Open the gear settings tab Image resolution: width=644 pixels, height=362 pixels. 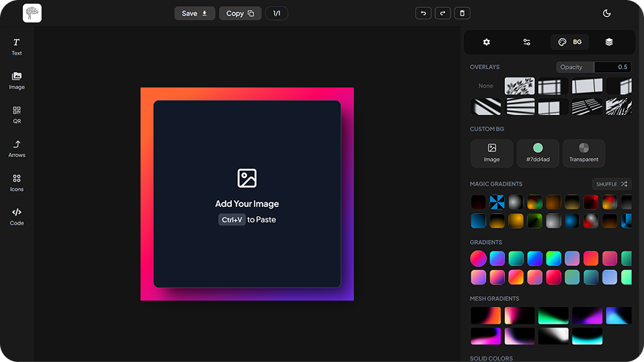click(487, 42)
